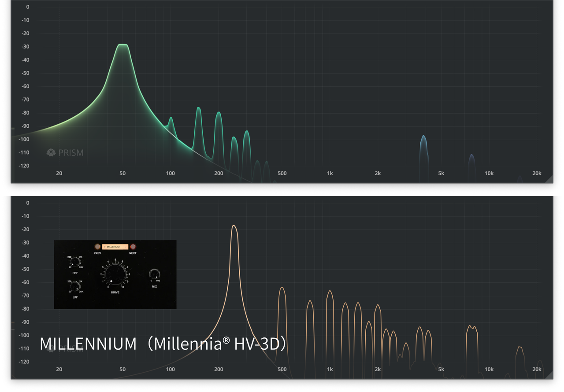
Task: Click "1k" on the green analyzer's frequency axis
Action: pyautogui.click(x=330, y=174)
